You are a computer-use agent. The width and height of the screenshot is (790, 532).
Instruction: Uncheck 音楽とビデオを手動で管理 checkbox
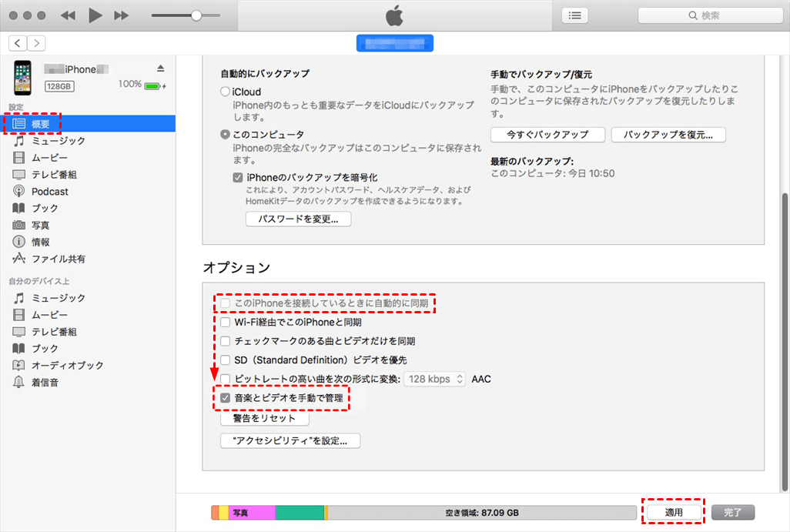tap(225, 398)
